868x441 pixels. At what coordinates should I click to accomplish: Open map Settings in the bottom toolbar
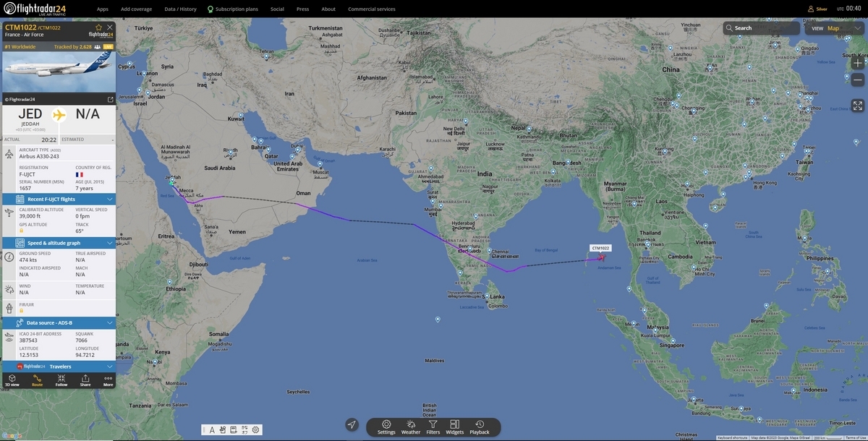[x=386, y=427]
